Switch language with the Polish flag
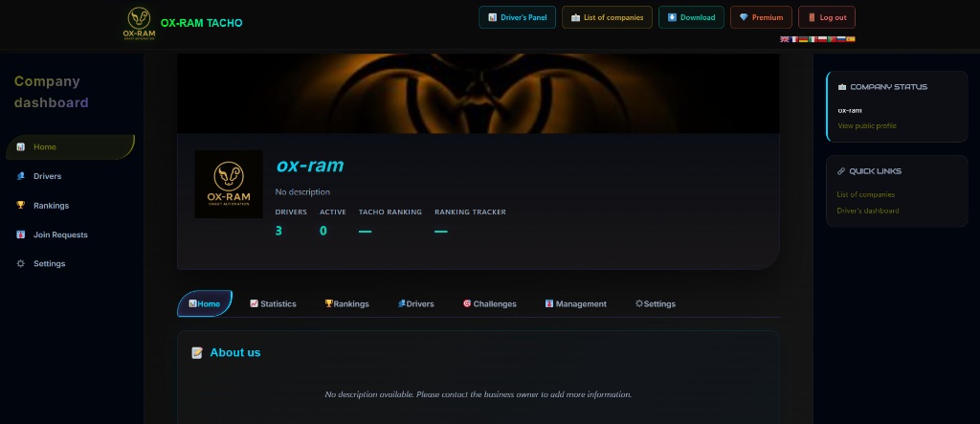 point(822,39)
